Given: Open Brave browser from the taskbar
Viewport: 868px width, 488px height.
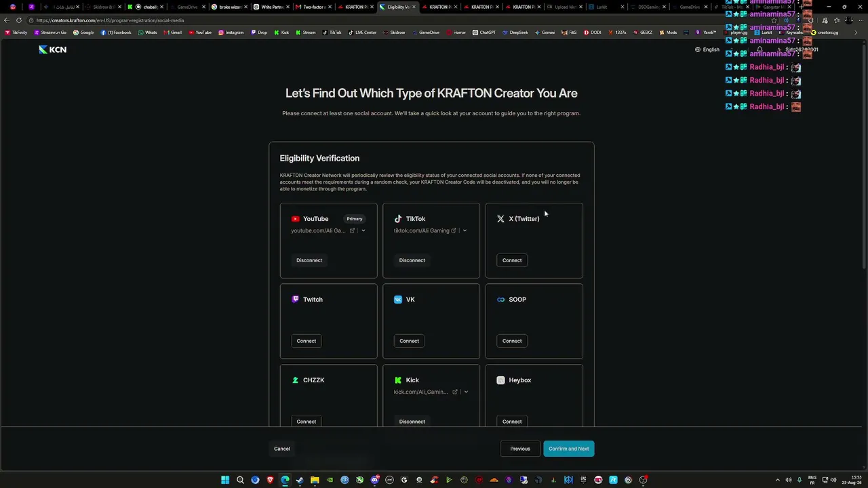Looking at the screenshot, I should pyautogui.click(x=270, y=480).
